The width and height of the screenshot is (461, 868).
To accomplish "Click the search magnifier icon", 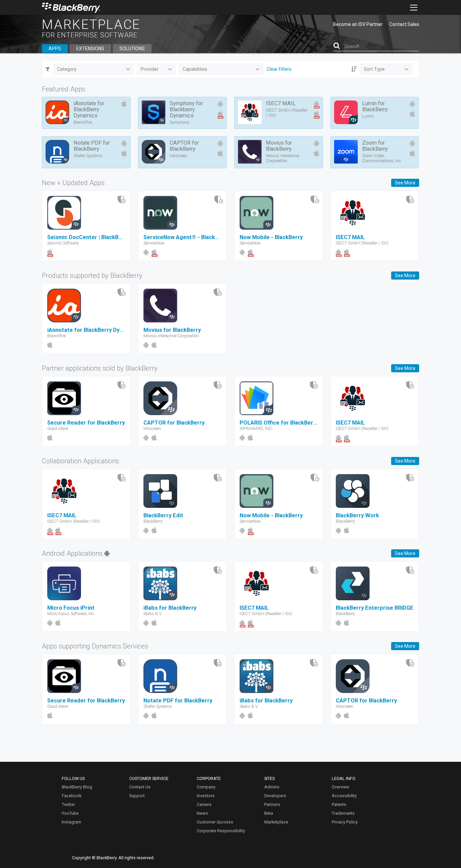I will 336,46.
